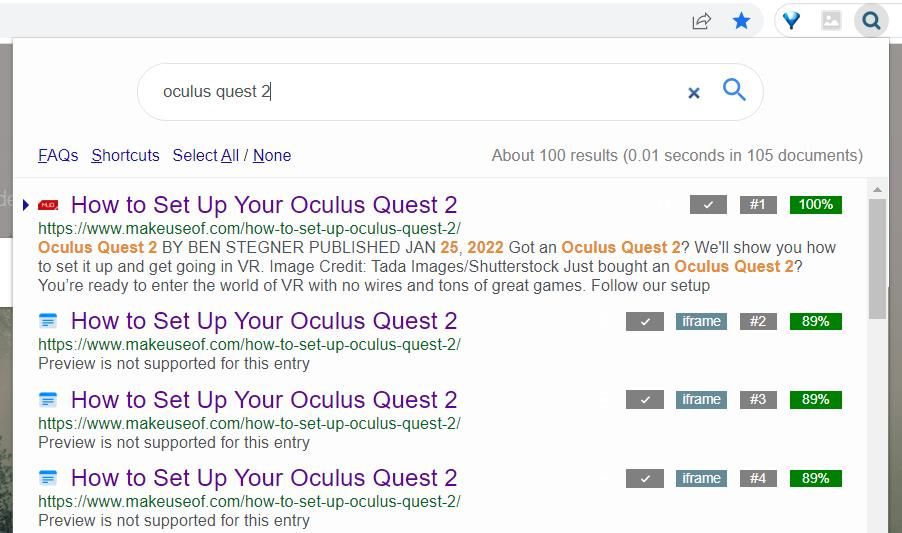Click Select All link
Image resolution: width=902 pixels, height=533 pixels.
point(205,155)
